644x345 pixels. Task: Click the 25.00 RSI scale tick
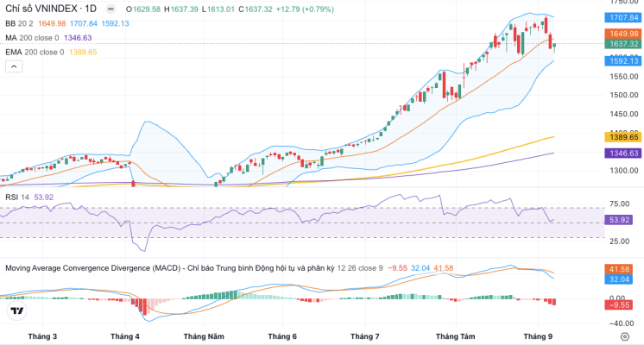619,241
